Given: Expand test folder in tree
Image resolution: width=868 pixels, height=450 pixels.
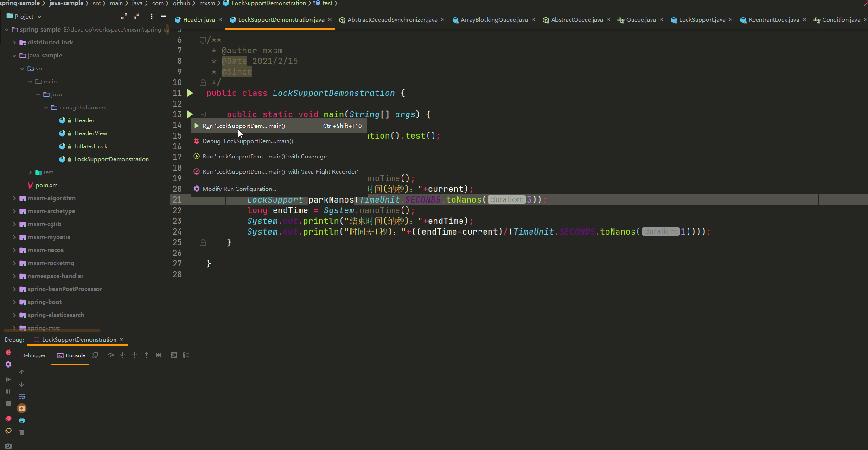Looking at the screenshot, I should [30, 172].
